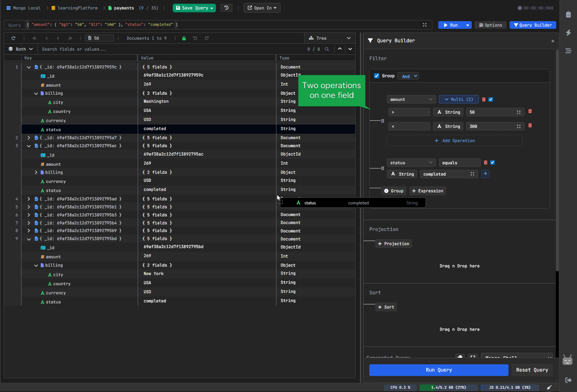Click the refresh results icon in the document toolbar
577x392 pixels.
click(x=13, y=38)
